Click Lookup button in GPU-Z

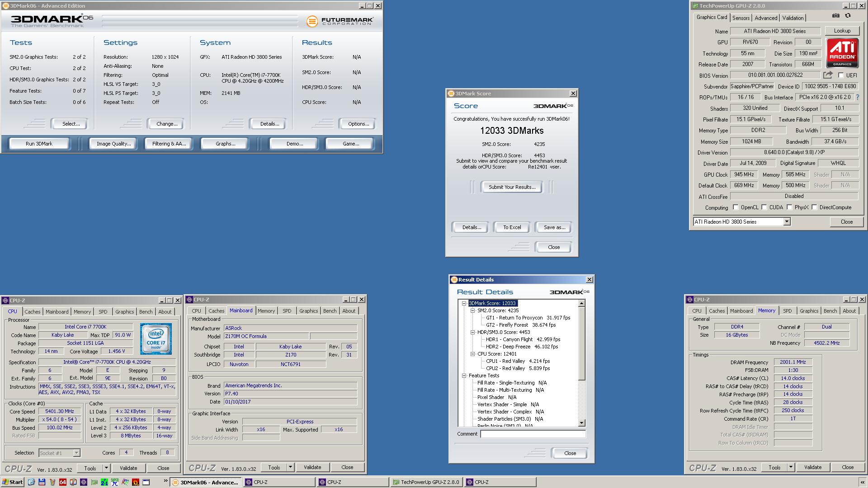(842, 31)
